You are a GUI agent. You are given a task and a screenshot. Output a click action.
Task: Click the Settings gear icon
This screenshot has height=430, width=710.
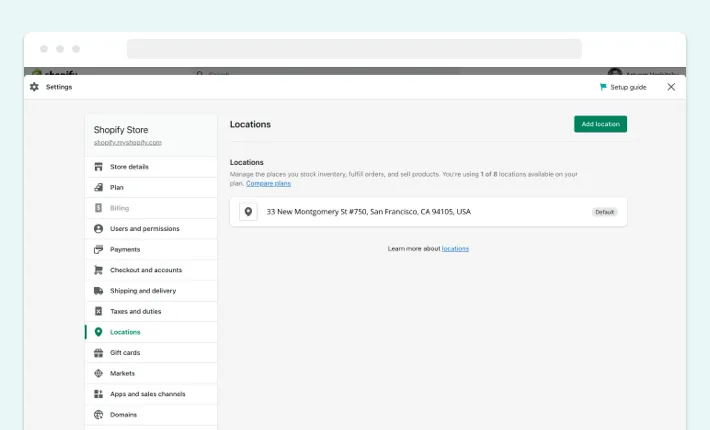pyautogui.click(x=34, y=87)
